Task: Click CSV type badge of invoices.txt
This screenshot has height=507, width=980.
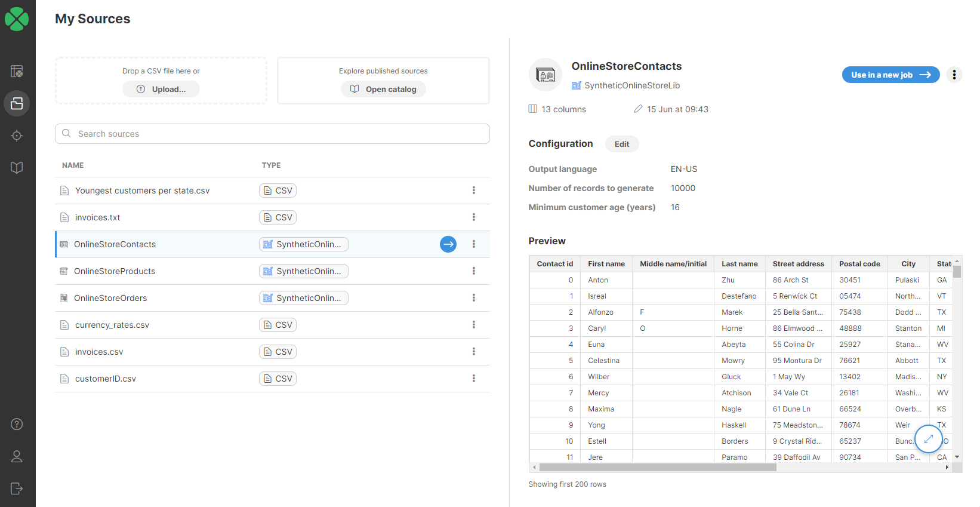Action: tap(278, 217)
